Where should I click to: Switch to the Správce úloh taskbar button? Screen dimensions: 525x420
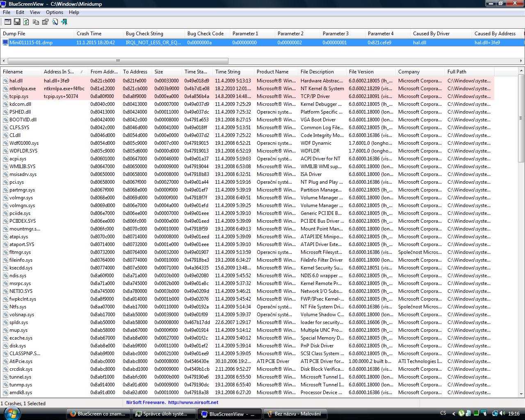163,414
